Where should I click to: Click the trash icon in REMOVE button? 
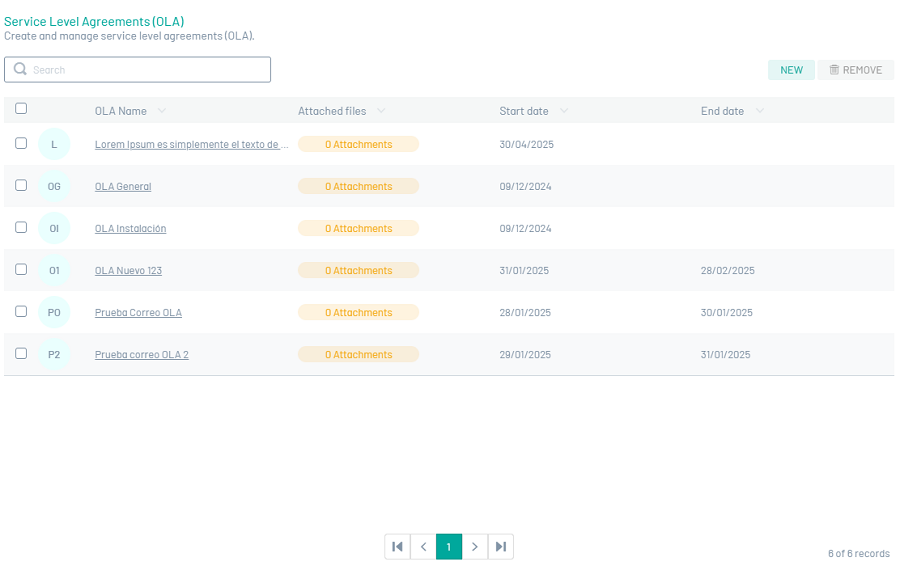click(x=834, y=69)
